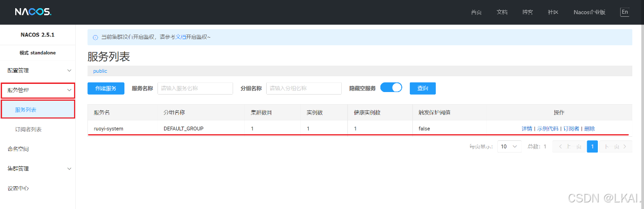This screenshot has width=644, height=209.
Task: Focus the 分组名称 input field
Action: click(304, 88)
